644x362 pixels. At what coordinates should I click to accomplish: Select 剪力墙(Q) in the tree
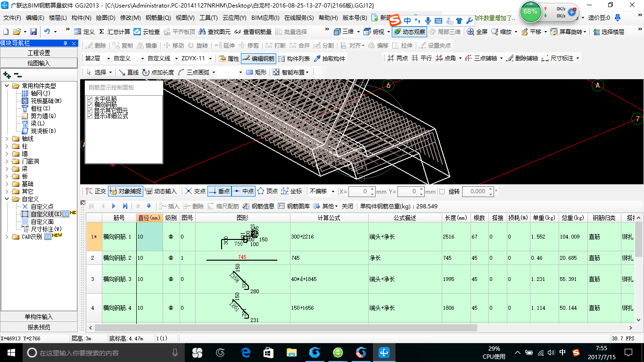(x=43, y=116)
